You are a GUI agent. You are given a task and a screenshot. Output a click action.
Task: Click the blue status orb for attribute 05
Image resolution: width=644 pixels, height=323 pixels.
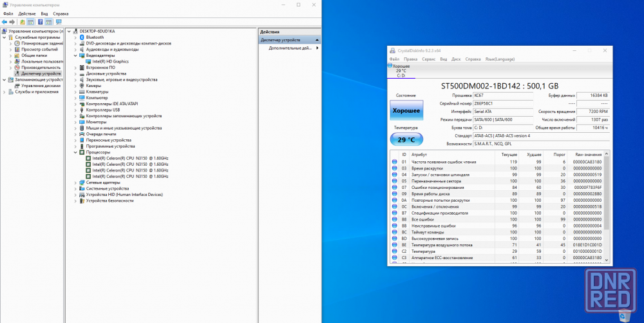point(395,181)
